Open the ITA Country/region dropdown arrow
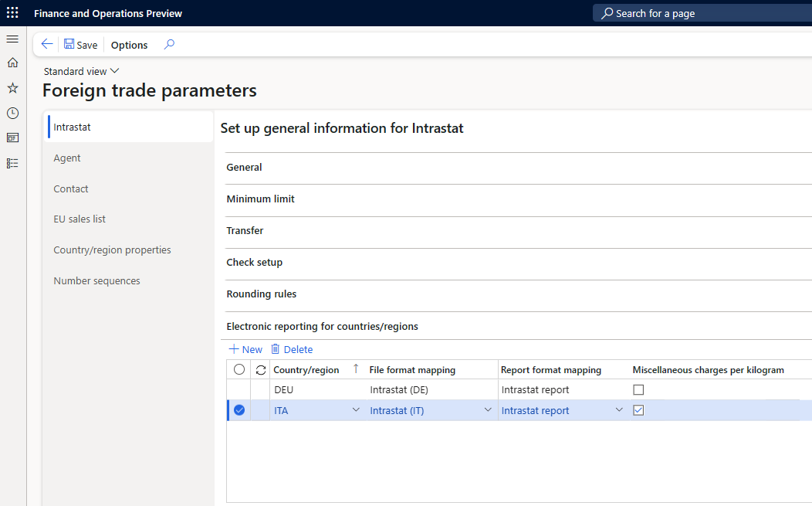812x506 pixels. (x=356, y=409)
